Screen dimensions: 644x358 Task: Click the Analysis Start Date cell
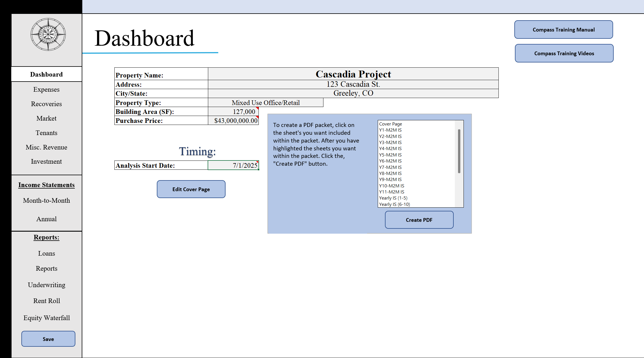click(x=233, y=165)
